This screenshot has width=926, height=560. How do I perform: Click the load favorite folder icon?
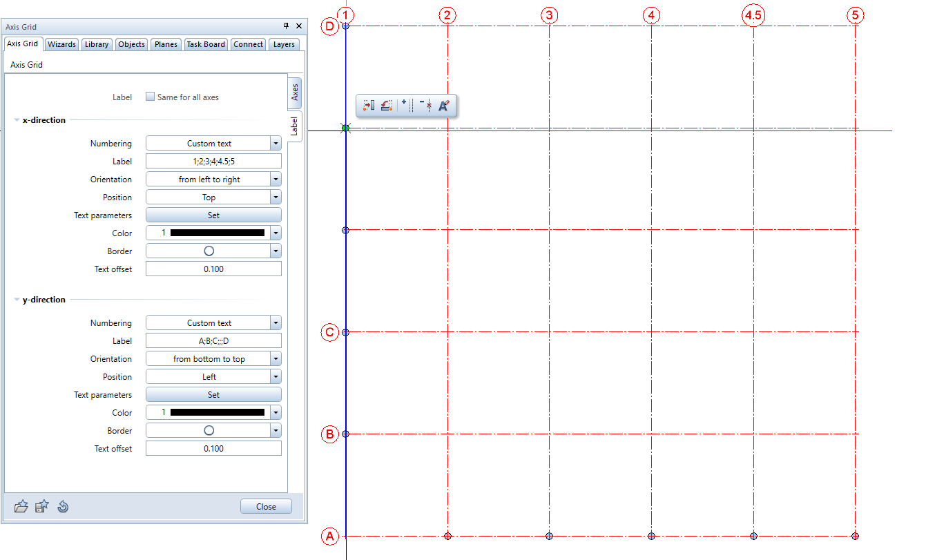point(21,507)
